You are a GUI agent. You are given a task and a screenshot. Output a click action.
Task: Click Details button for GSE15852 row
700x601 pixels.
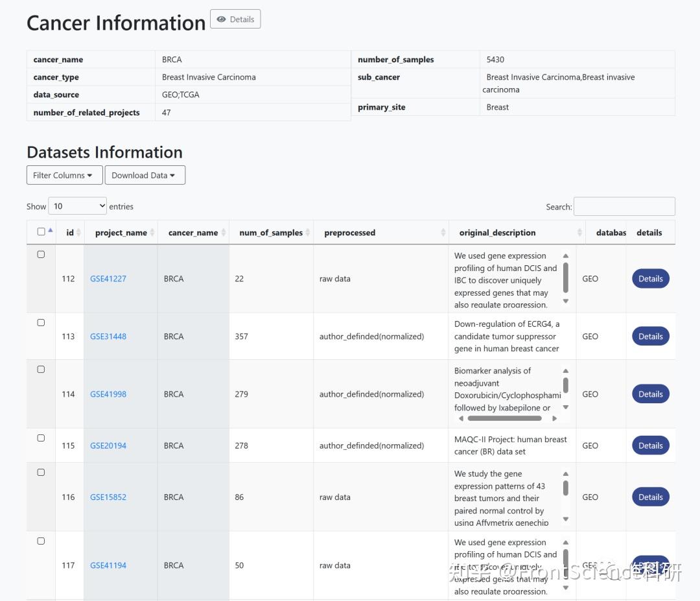pos(650,497)
